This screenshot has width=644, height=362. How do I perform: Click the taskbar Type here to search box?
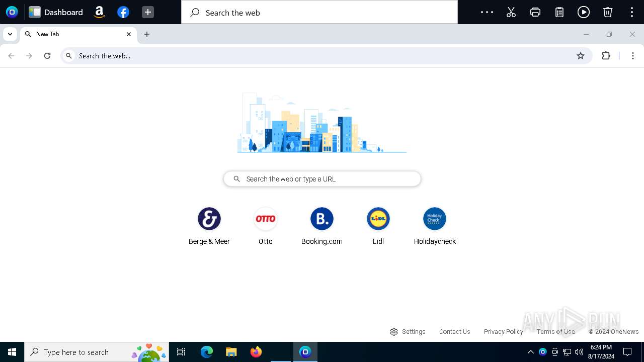97,352
